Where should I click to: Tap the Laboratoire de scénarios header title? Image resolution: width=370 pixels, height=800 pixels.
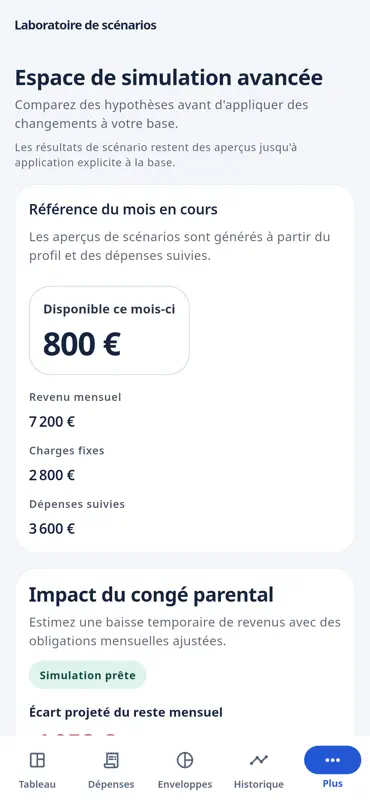[x=85, y=25]
